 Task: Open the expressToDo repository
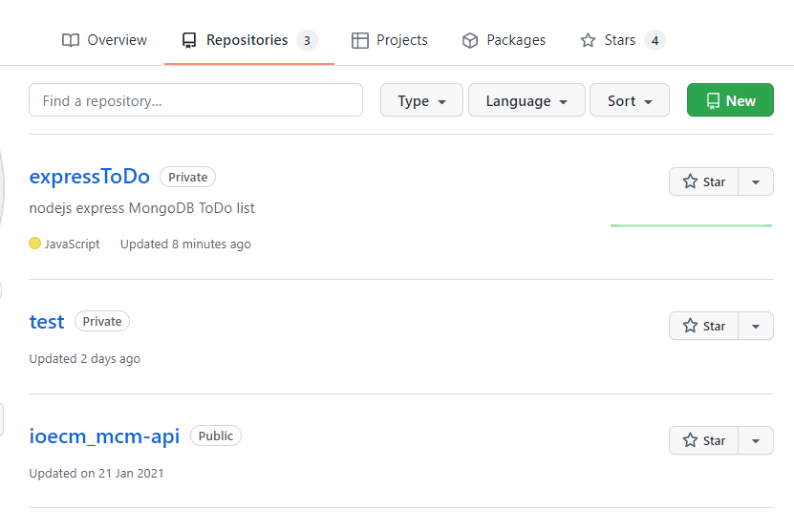[x=90, y=177]
